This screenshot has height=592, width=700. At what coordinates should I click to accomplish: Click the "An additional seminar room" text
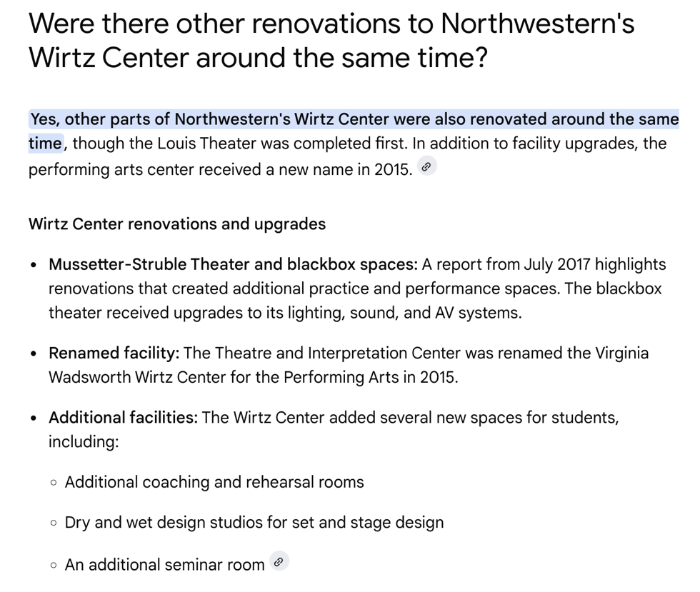164,565
